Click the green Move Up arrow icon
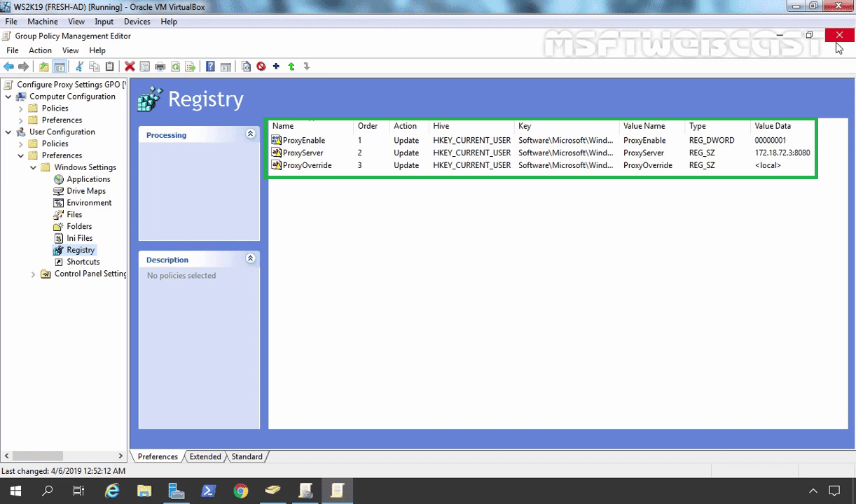 [x=291, y=66]
